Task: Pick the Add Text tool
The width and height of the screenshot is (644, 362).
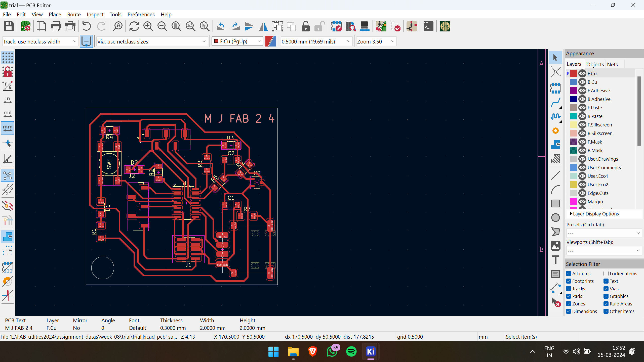Action: 555,260
